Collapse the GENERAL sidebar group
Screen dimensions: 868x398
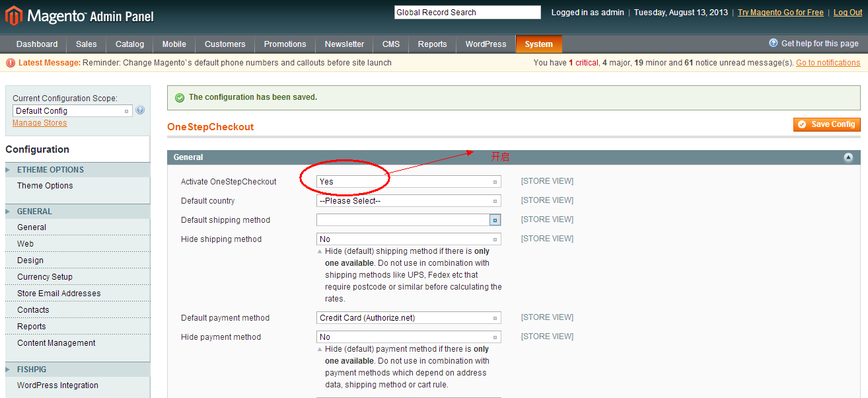coord(77,212)
